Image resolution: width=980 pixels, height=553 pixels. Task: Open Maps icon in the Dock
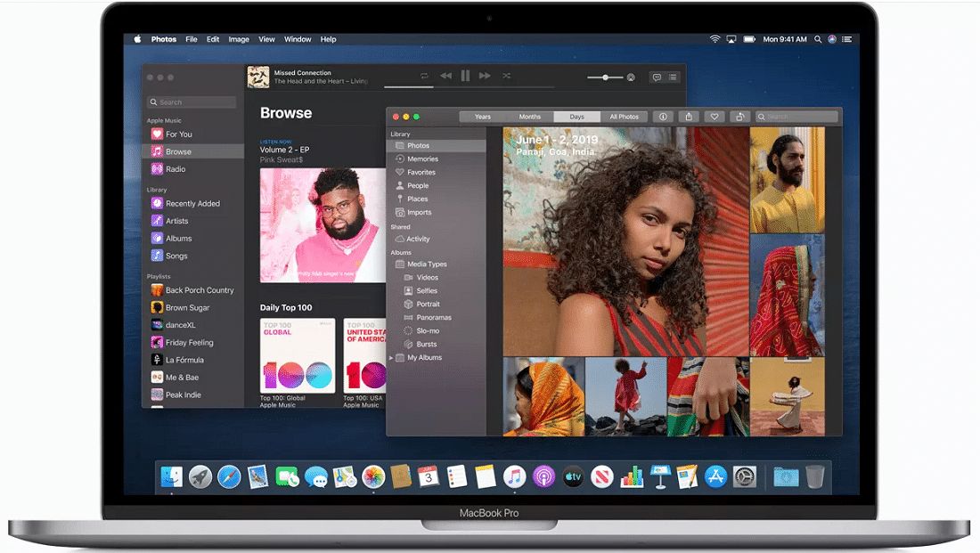pyautogui.click(x=345, y=476)
